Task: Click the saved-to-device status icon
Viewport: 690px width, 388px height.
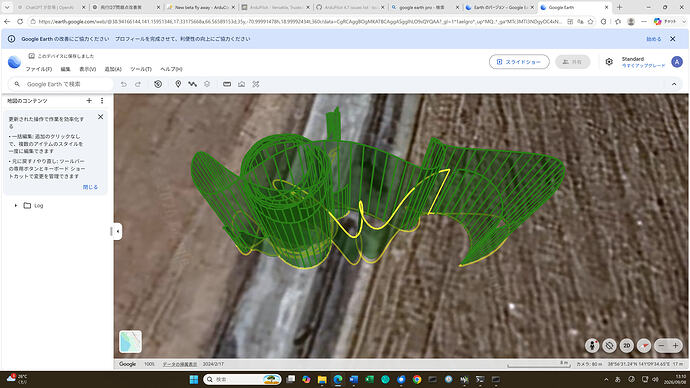Action: [32, 56]
